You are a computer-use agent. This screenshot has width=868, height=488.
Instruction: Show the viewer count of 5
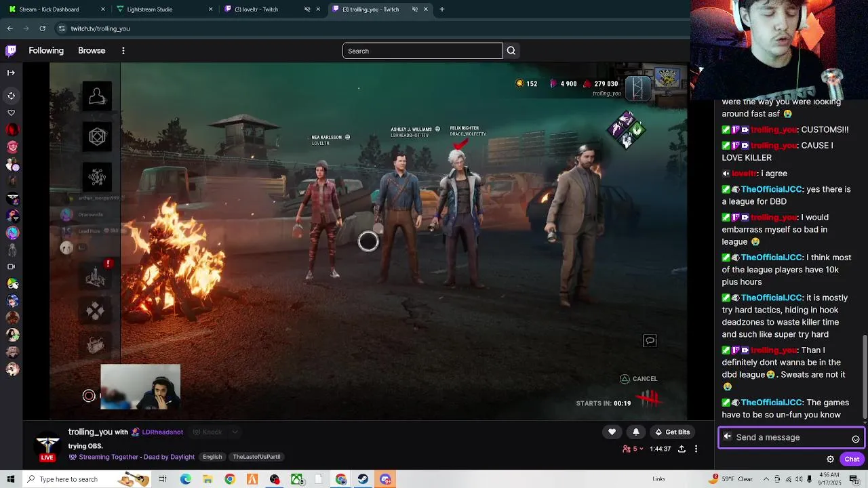point(631,449)
